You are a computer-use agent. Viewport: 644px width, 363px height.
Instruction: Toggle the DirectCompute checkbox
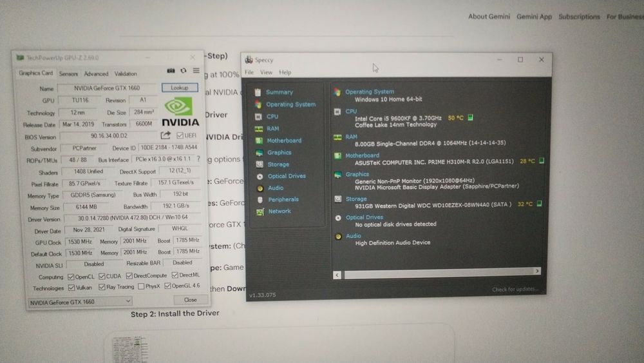(129, 275)
